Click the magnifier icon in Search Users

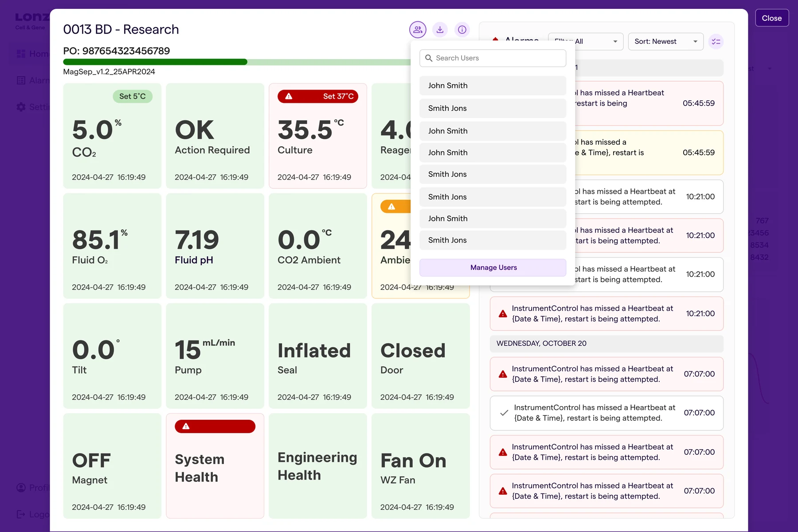pos(429,58)
